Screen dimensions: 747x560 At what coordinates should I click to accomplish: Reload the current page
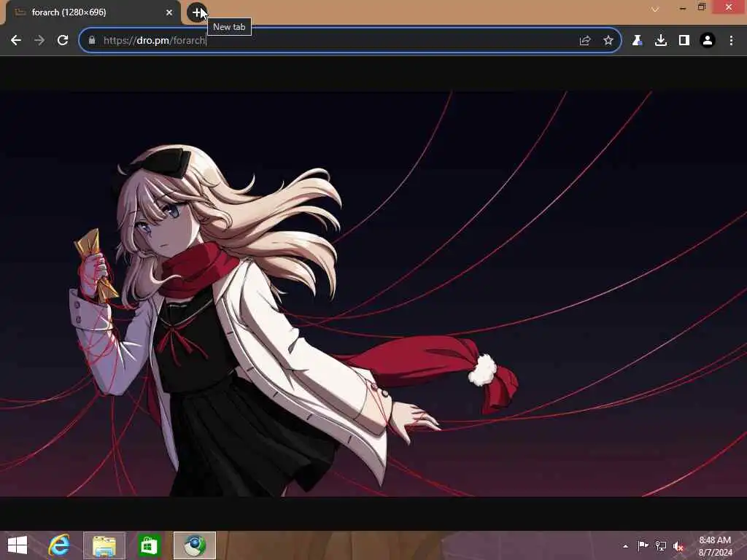pos(63,41)
